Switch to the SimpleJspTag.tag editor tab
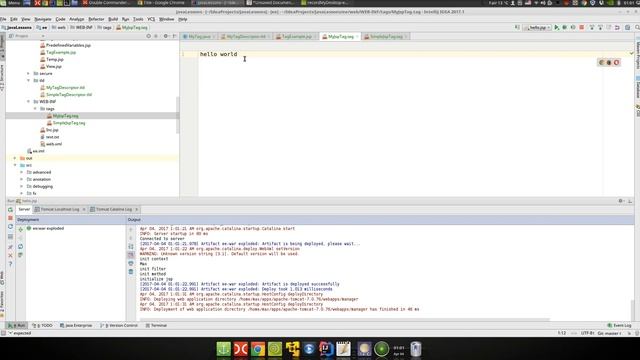The width and height of the screenshot is (640, 360). pos(385,36)
